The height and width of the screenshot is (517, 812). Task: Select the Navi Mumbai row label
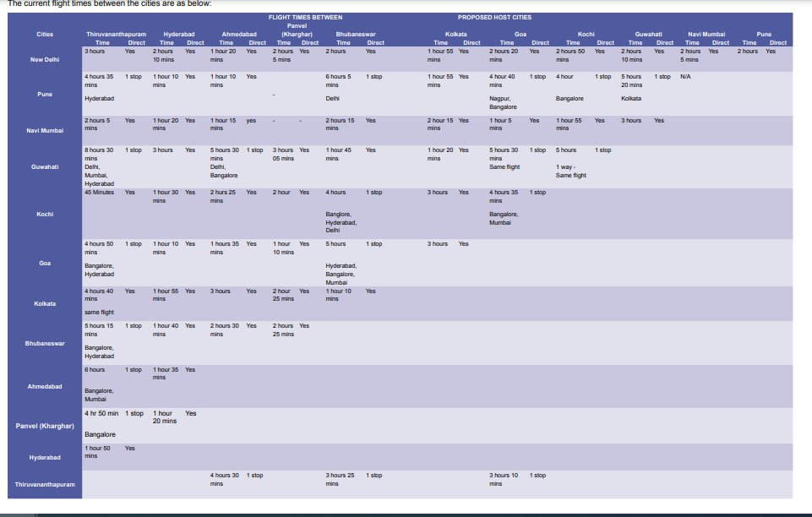(45, 130)
